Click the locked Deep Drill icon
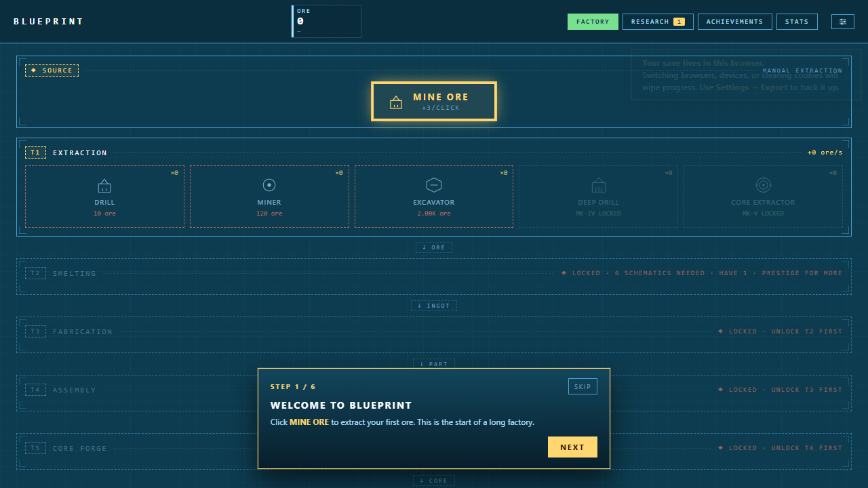This screenshot has height=488, width=868. (x=599, y=185)
